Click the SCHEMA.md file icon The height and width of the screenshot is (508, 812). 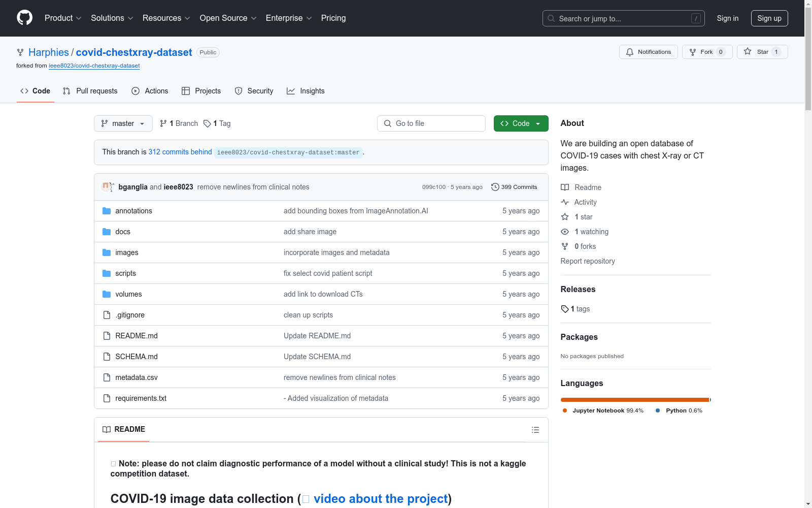click(x=107, y=357)
